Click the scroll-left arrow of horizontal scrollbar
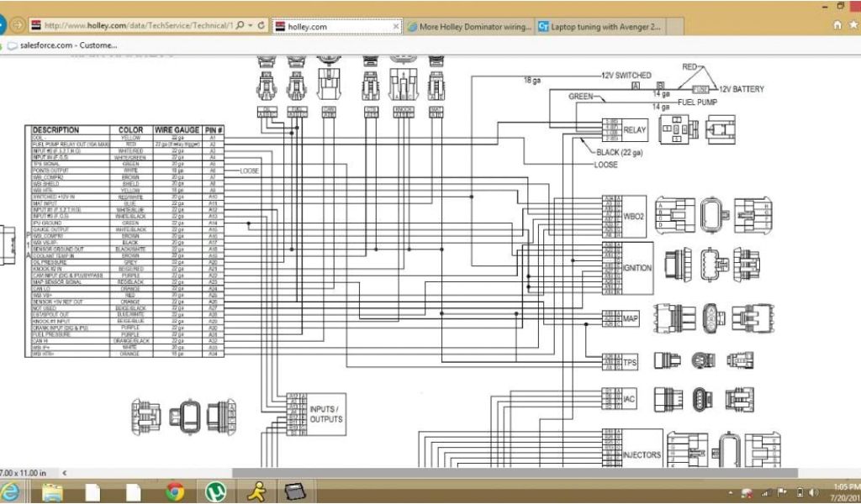The width and height of the screenshot is (861, 504). coord(65,473)
